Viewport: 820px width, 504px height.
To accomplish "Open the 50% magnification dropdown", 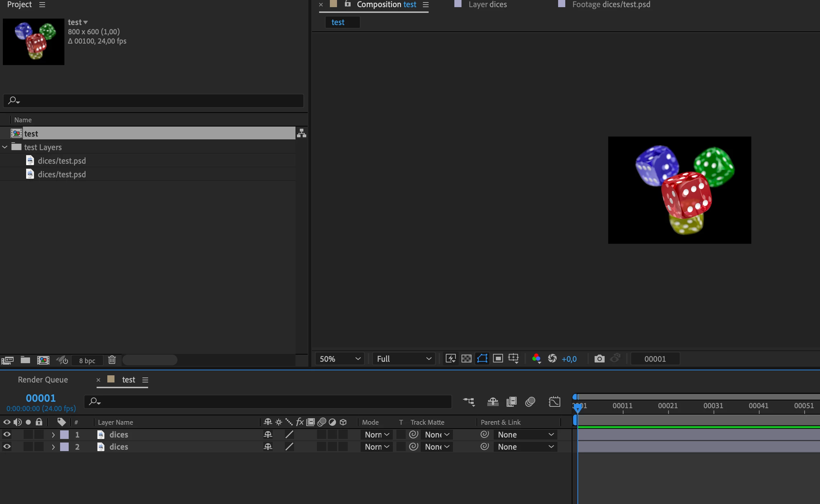I will pos(340,359).
